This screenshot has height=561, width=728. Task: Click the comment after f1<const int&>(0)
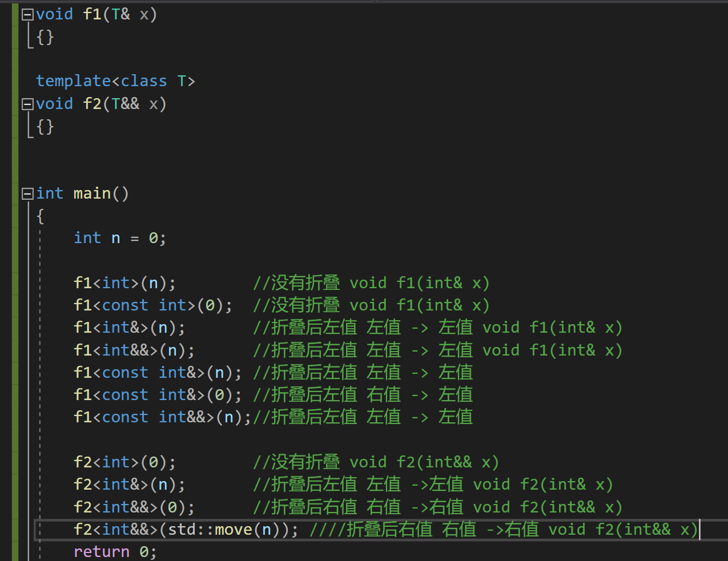[363, 395]
